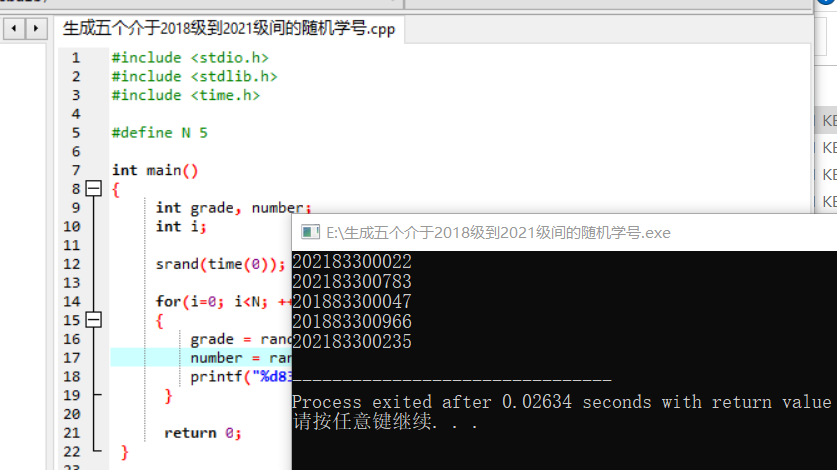The image size is (837, 470).
Task: Click the closing brace on line 22
Action: [124, 452]
